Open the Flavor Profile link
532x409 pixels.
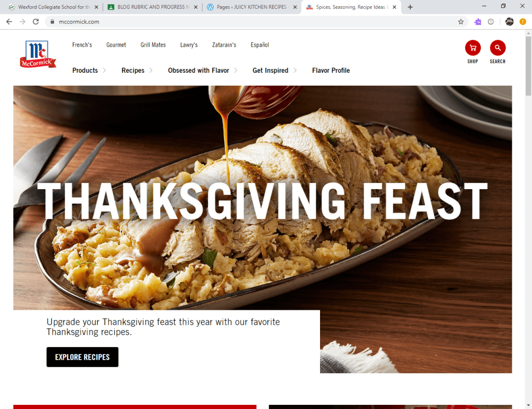(331, 70)
